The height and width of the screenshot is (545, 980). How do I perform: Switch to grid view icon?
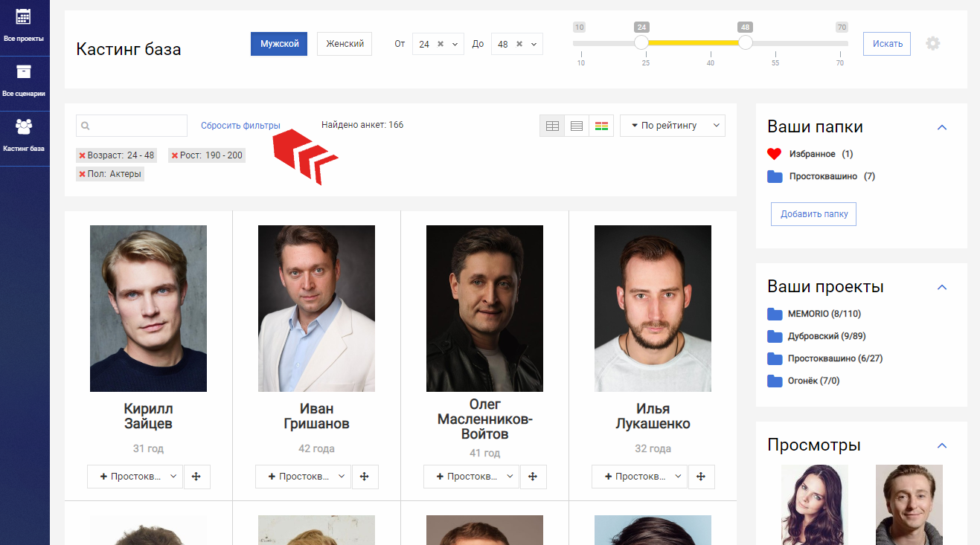pos(552,126)
